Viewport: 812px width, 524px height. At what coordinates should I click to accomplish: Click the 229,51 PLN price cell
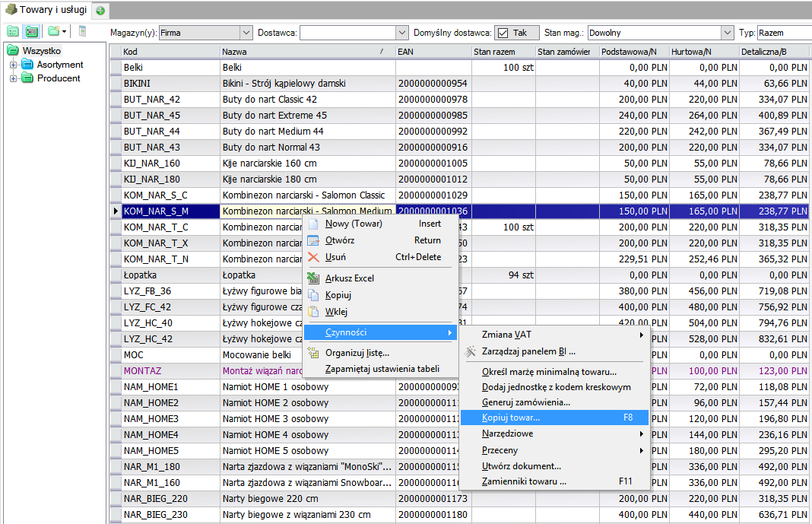coord(634,259)
